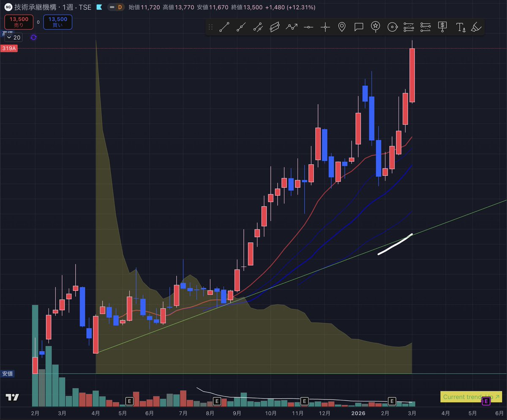Select the cross line tool
Viewport: 507px width, 420px height.
[x=325, y=27]
